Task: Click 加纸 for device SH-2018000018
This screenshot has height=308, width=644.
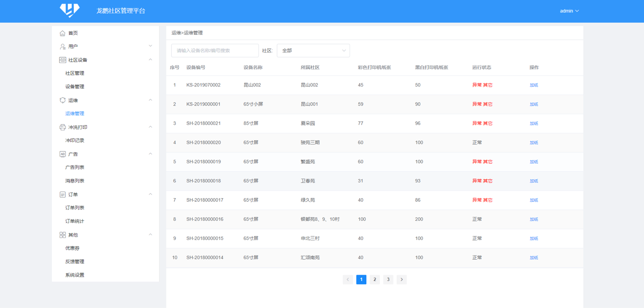Action: click(534, 181)
